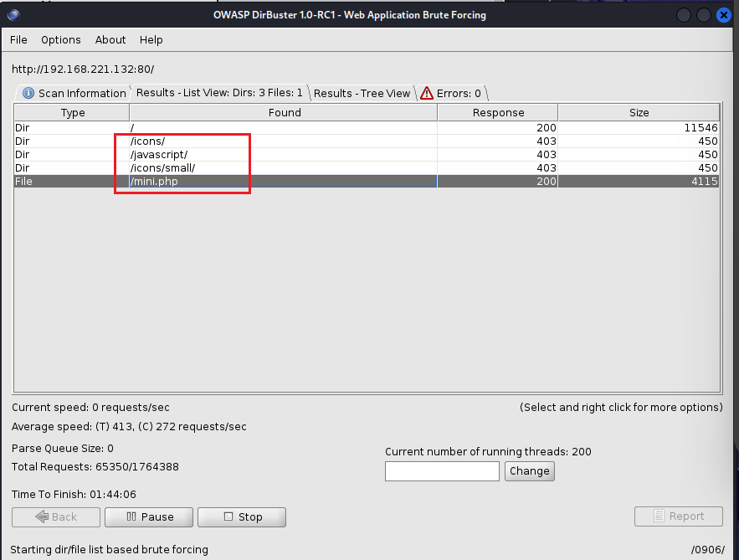This screenshot has width=739, height=560.
Task: Click the Back button
Action: (56, 517)
